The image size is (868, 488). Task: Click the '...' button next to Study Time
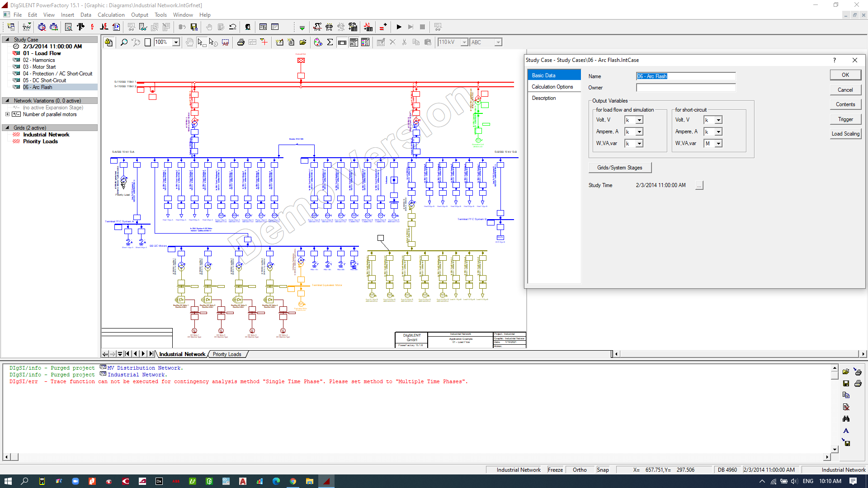699,185
